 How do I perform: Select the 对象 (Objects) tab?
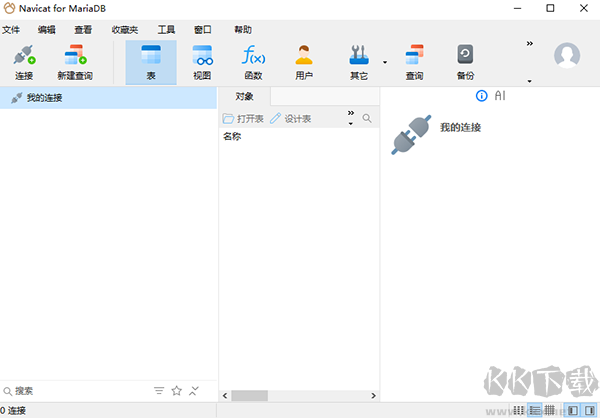(x=245, y=96)
